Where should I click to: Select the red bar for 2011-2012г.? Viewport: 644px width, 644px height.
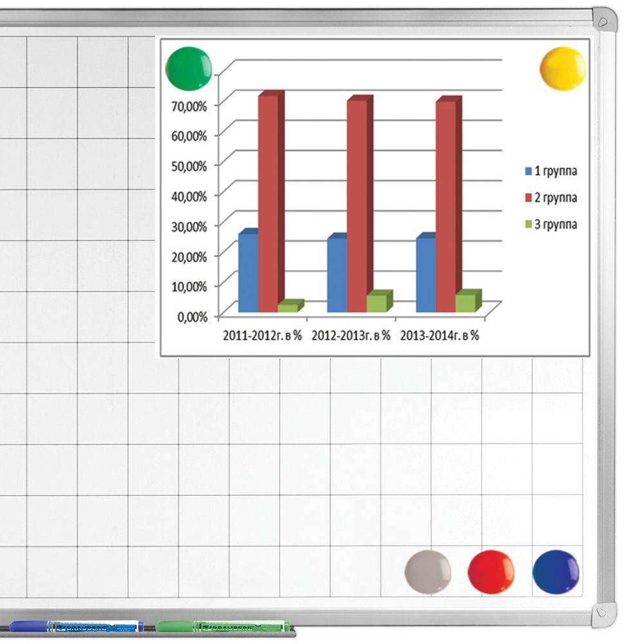pyautogui.click(x=269, y=203)
